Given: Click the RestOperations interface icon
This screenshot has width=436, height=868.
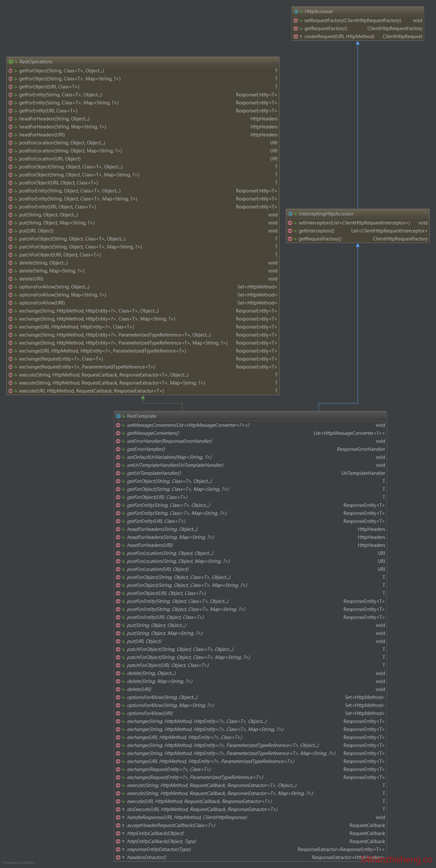Looking at the screenshot, I should coord(10,62).
